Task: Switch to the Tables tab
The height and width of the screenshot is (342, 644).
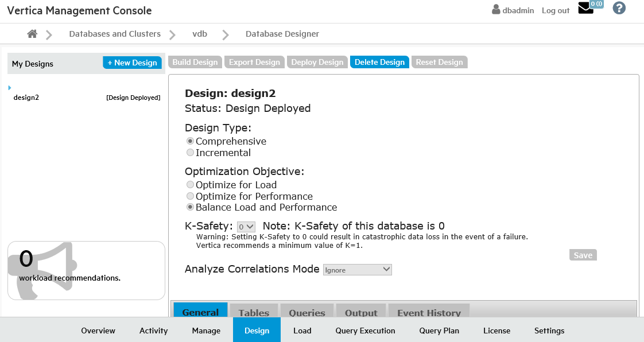Action: pyautogui.click(x=254, y=312)
